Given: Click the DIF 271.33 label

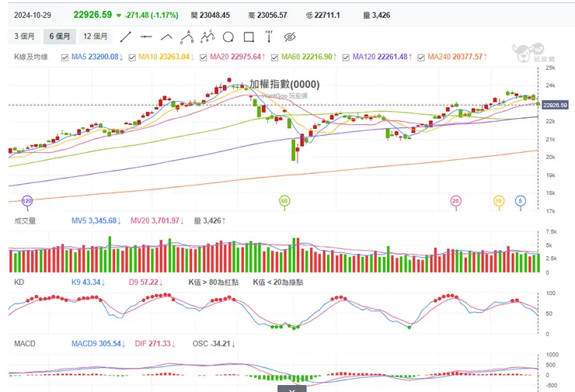Looking at the screenshot, I should coord(155,344).
